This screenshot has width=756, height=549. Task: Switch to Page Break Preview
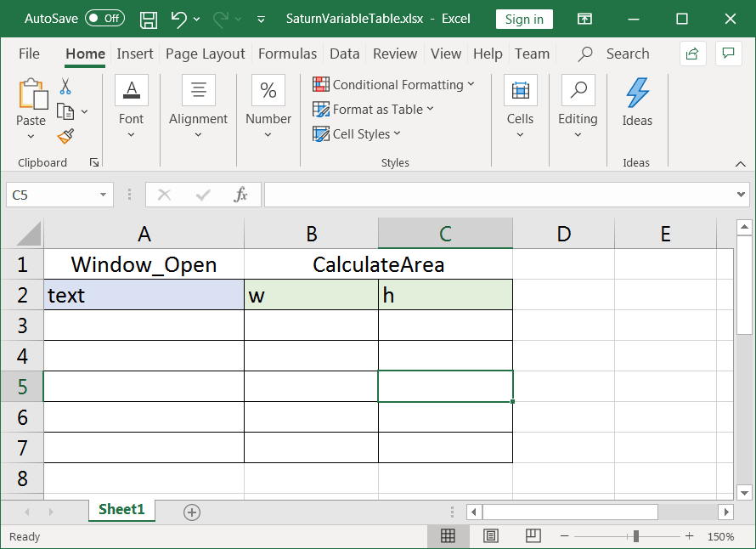[533, 535]
